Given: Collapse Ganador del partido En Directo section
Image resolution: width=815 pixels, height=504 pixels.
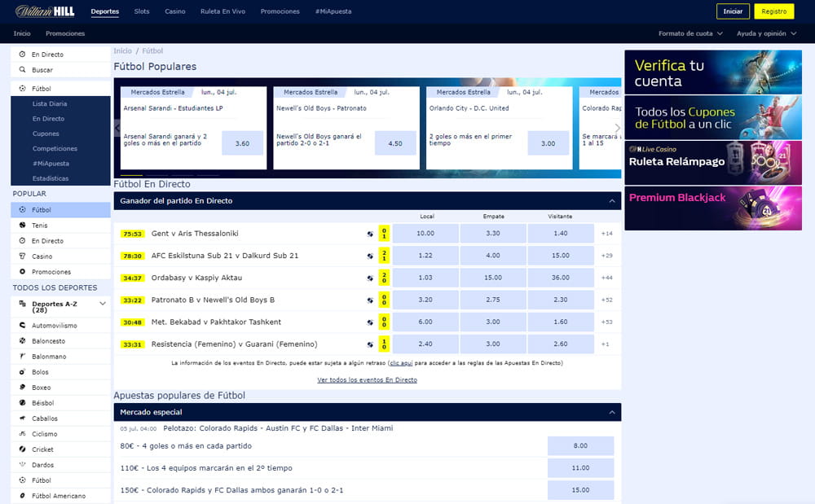Looking at the screenshot, I should [612, 201].
